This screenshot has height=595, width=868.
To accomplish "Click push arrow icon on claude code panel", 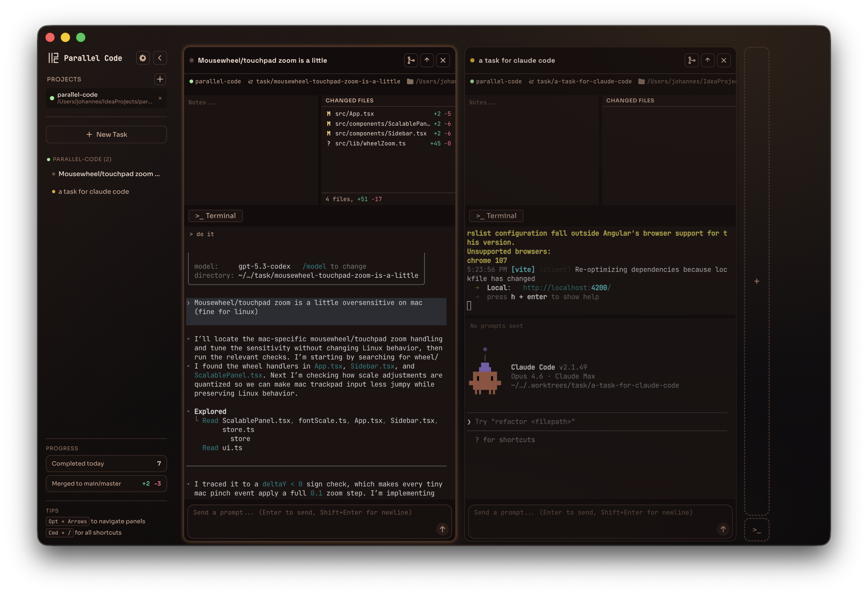I will tap(708, 60).
